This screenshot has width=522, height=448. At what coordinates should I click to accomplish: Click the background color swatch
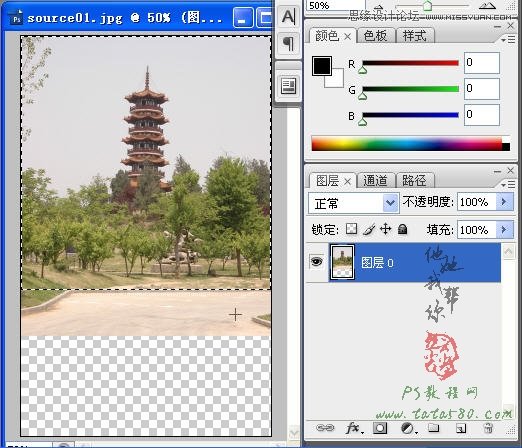[337, 80]
